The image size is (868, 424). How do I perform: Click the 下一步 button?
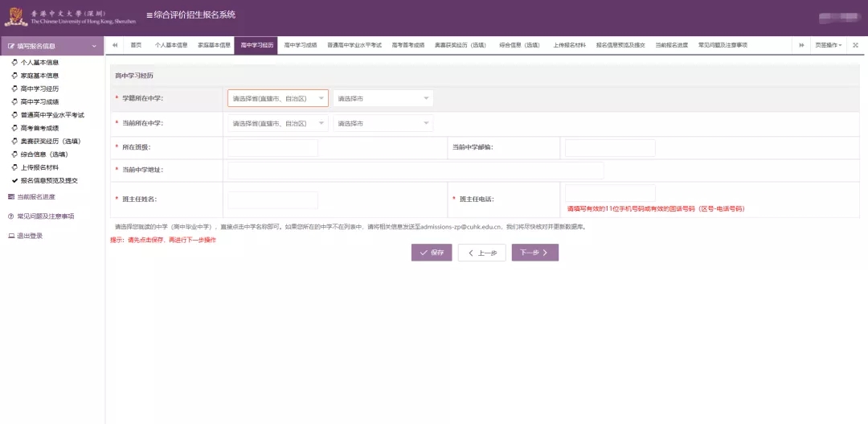point(534,253)
